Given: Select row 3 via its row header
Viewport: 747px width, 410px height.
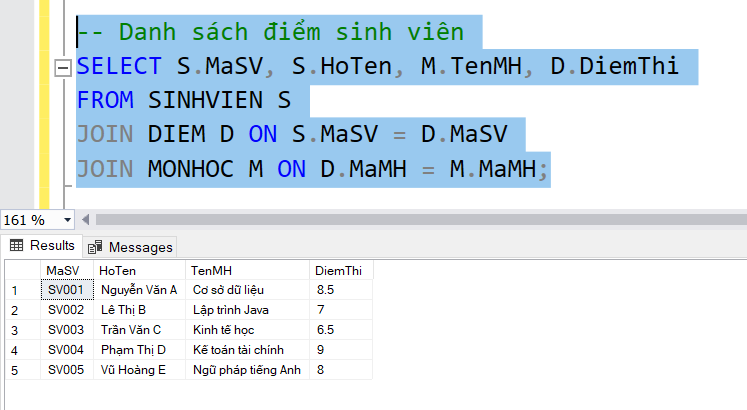Looking at the screenshot, I should (x=20, y=330).
